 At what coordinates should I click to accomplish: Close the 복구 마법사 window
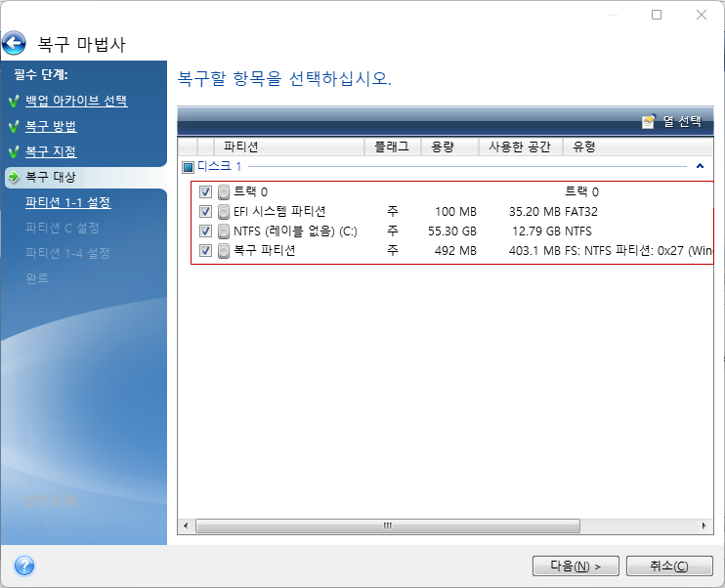coord(702,15)
